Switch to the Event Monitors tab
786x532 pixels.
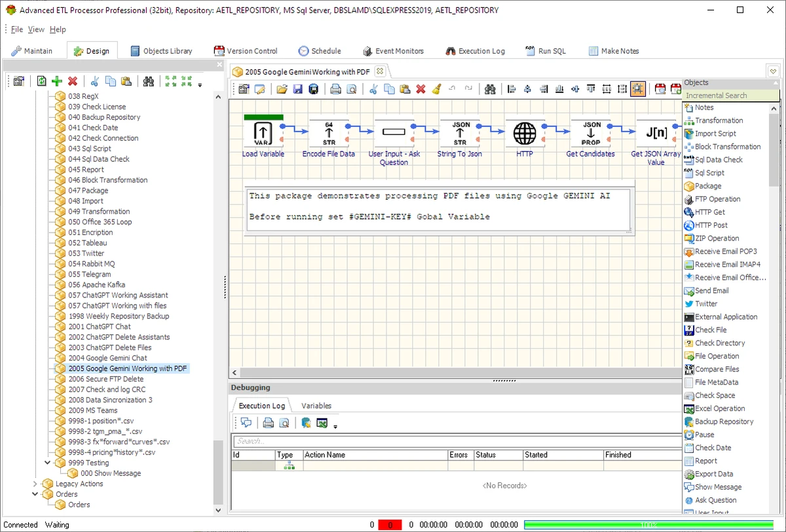coord(393,51)
